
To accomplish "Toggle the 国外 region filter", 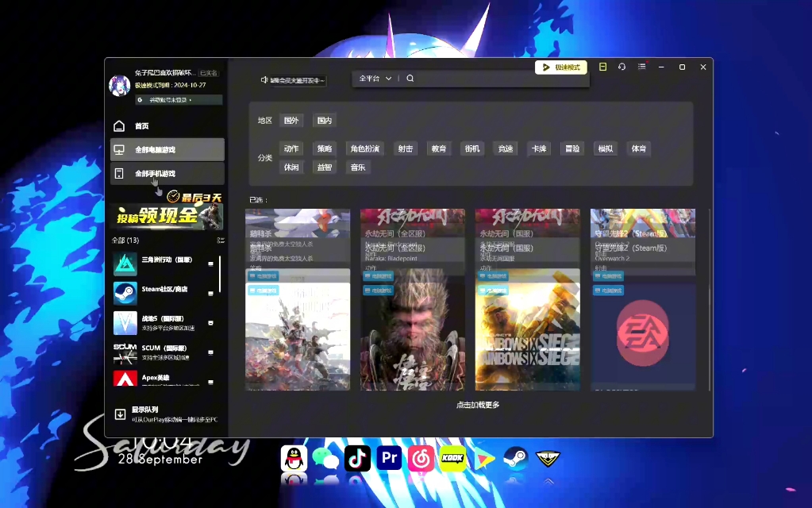I will 291,120.
